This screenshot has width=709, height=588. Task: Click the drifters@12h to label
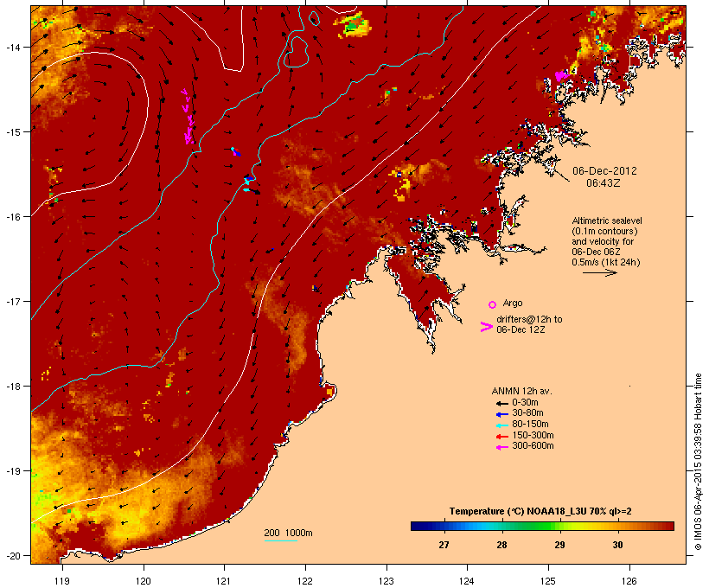click(x=529, y=319)
